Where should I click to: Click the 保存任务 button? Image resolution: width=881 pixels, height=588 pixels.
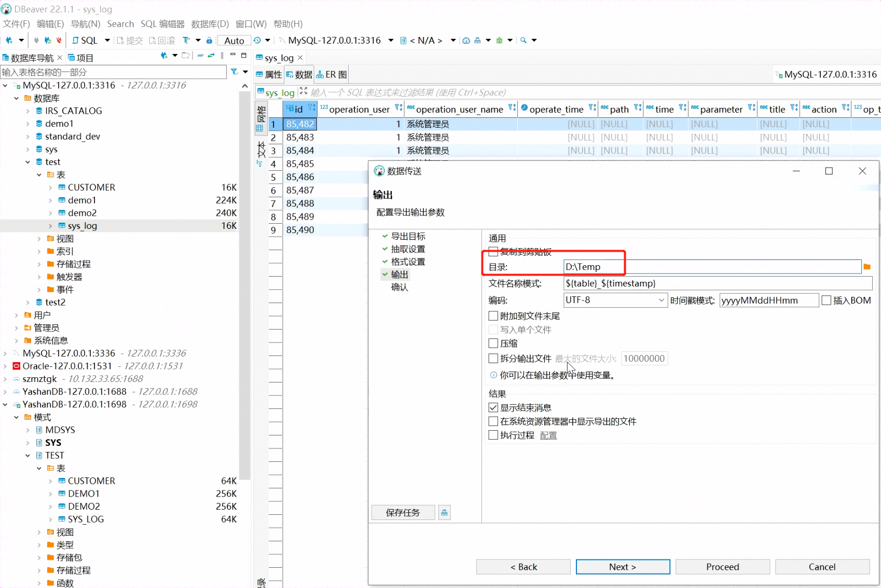click(403, 513)
